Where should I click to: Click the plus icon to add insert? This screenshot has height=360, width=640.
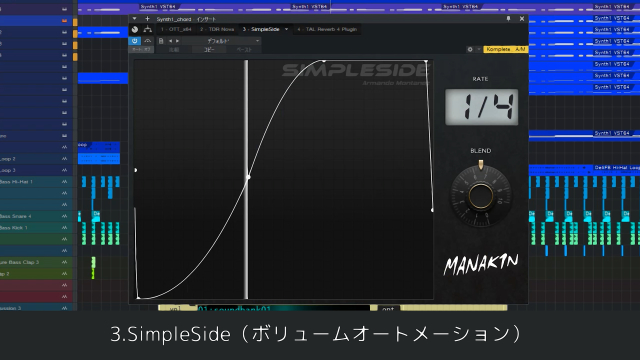coord(147,19)
